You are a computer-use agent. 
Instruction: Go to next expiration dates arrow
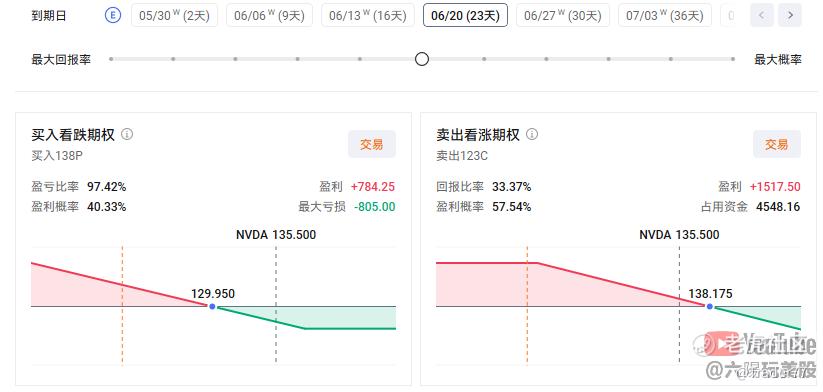pos(789,16)
